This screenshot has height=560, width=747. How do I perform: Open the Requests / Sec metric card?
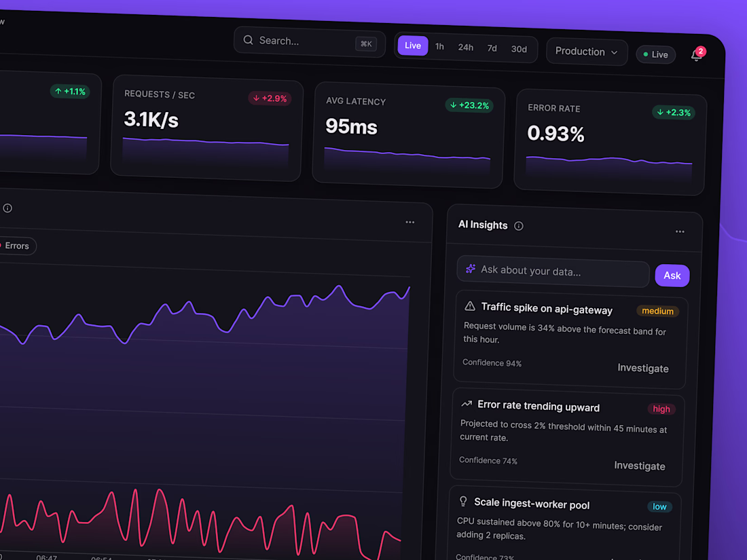coord(206,128)
